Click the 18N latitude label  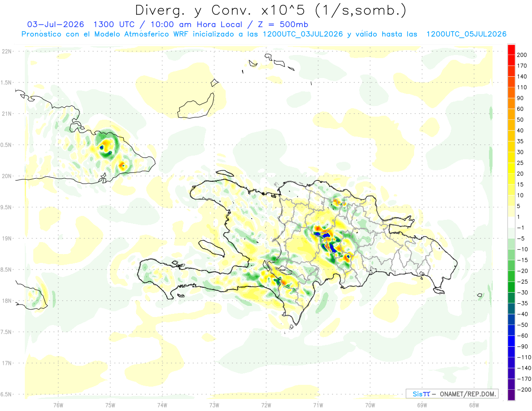7,301
